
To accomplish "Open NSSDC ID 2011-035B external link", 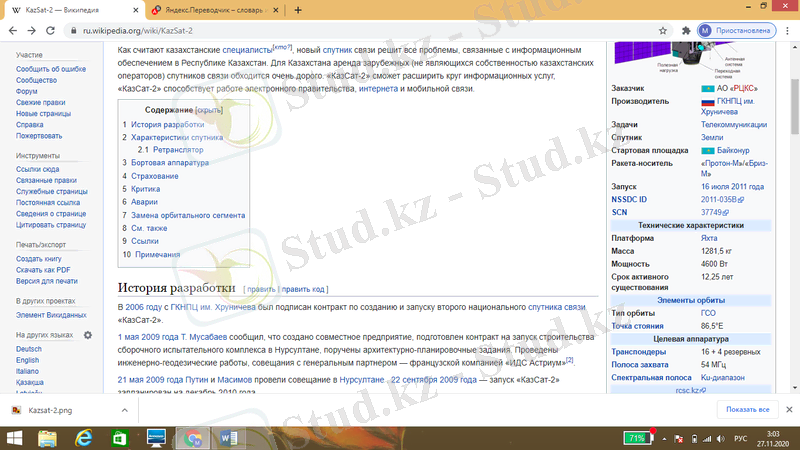I will point(722,199).
